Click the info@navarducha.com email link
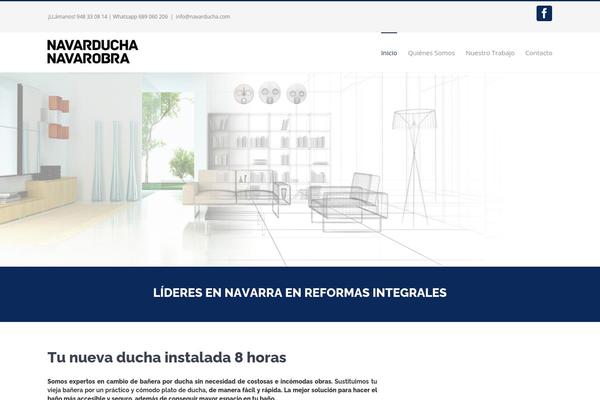The height and width of the screenshot is (400, 600). click(x=203, y=17)
